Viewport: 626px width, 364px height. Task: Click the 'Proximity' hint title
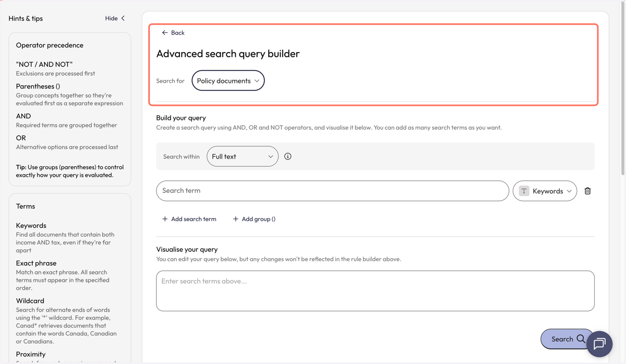(31, 354)
